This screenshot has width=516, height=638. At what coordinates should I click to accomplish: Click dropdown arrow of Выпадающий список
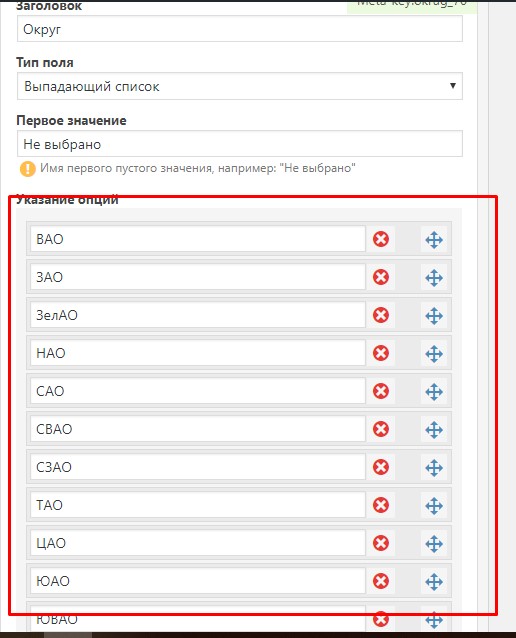453,85
